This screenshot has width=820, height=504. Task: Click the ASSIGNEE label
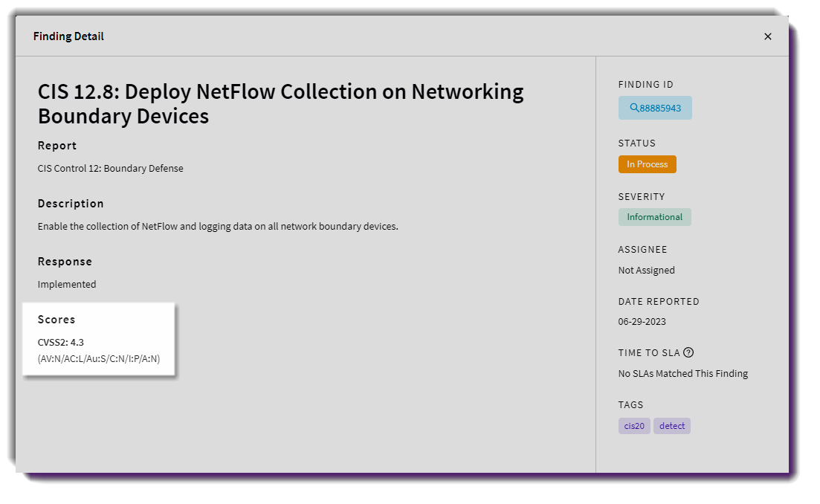643,249
